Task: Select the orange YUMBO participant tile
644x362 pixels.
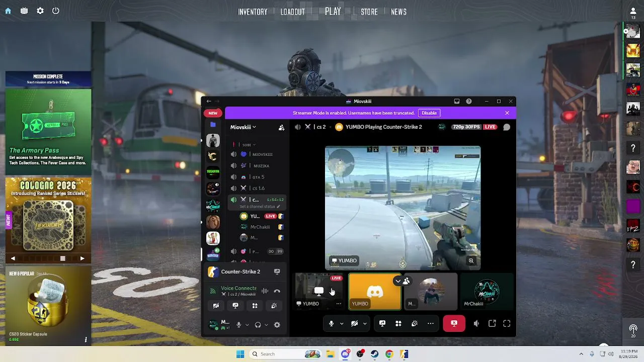Action: (375, 291)
